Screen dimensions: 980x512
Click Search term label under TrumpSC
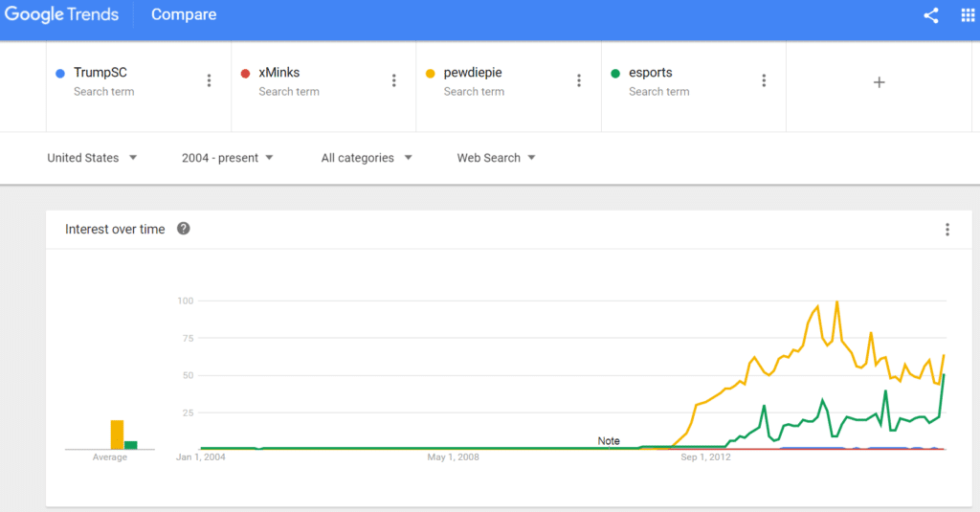point(103,91)
